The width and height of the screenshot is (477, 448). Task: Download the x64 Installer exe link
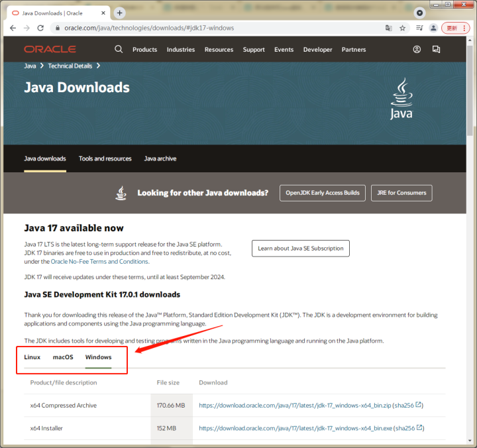pyautogui.click(x=295, y=428)
